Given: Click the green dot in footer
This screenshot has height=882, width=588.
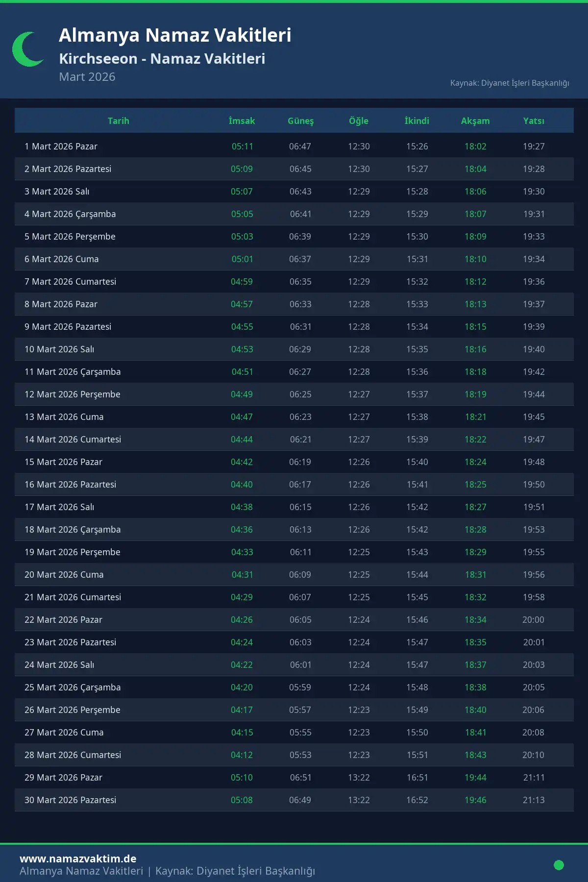Looking at the screenshot, I should coord(559,865).
